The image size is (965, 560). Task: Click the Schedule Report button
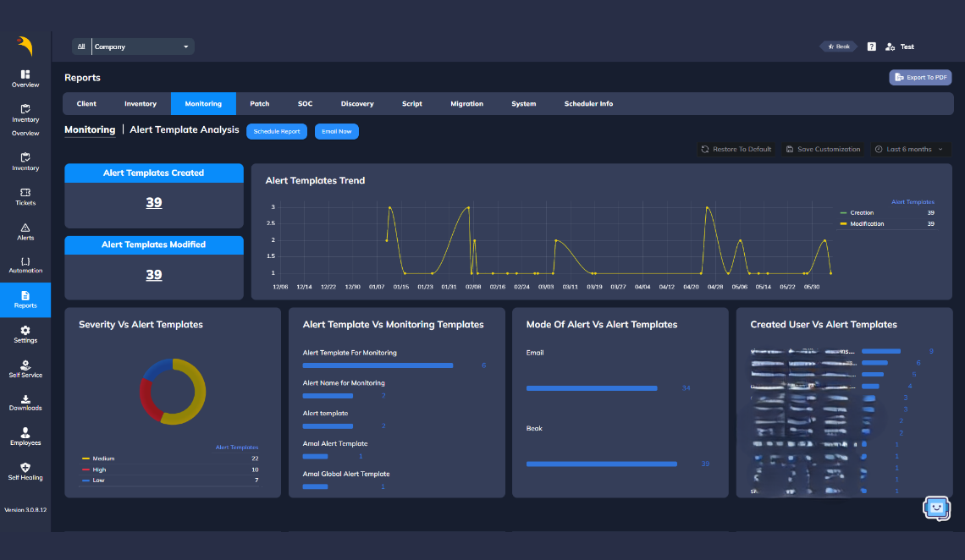click(x=277, y=132)
